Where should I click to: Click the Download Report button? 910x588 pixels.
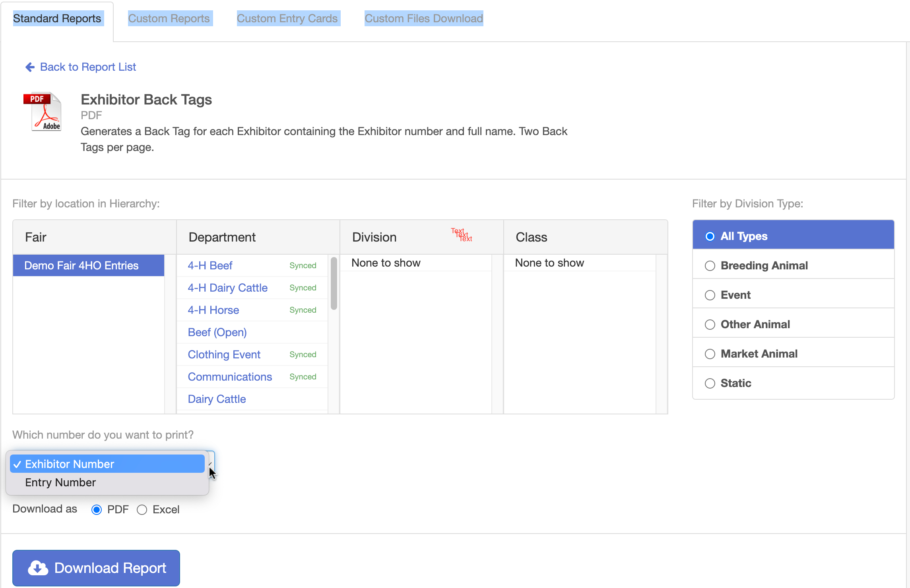tap(96, 568)
